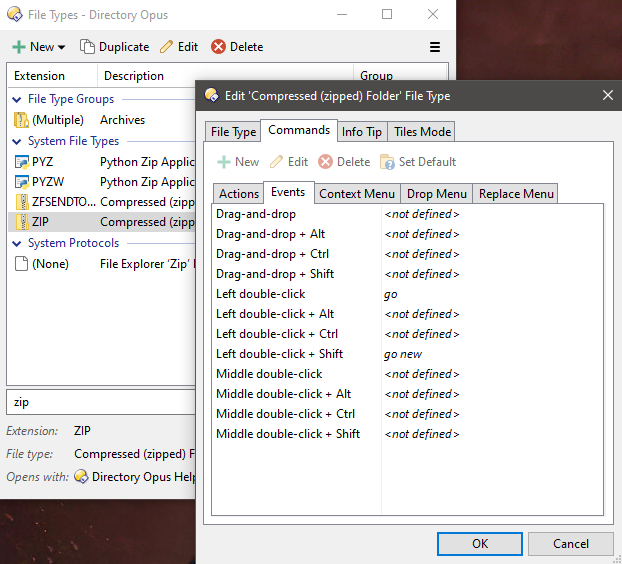Viewport: 622px width, 564px height.
Task: Open the Context Menu sub-tab
Action: (357, 194)
